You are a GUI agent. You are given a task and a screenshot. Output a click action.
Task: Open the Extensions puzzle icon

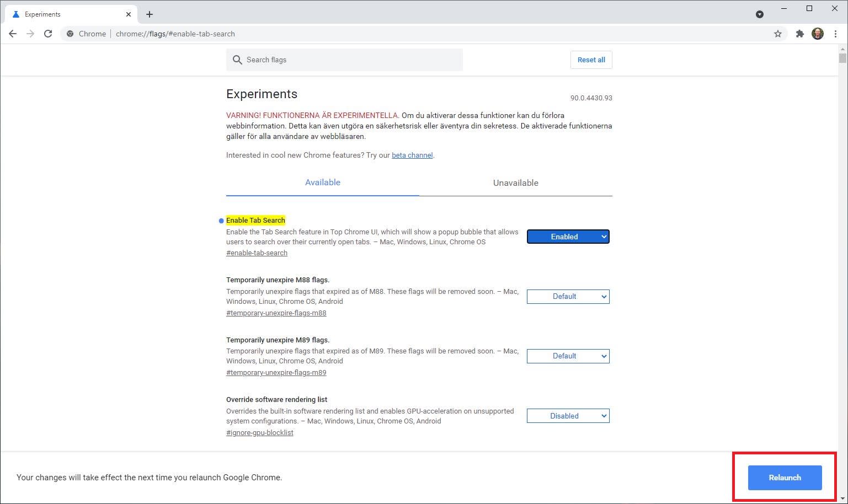[799, 34]
